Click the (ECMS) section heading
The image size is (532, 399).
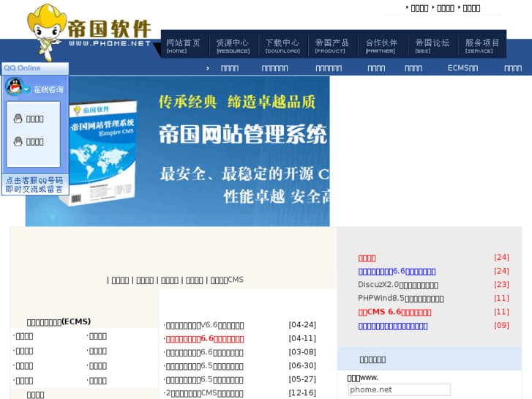59,321
